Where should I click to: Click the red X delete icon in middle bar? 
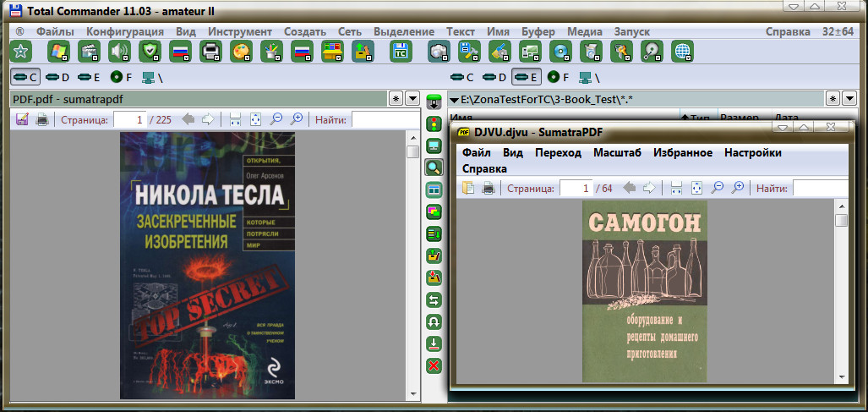tap(434, 365)
